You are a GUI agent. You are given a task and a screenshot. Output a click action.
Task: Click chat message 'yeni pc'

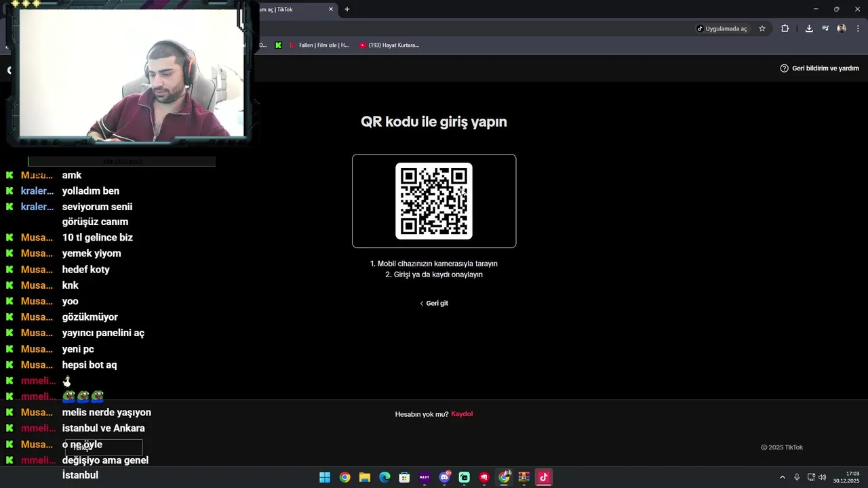point(78,349)
